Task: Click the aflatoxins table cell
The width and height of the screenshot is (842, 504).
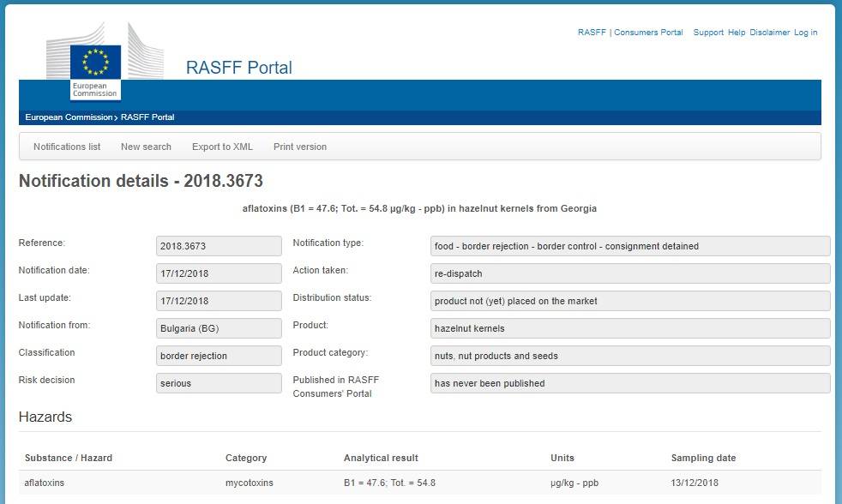Action: pos(44,483)
